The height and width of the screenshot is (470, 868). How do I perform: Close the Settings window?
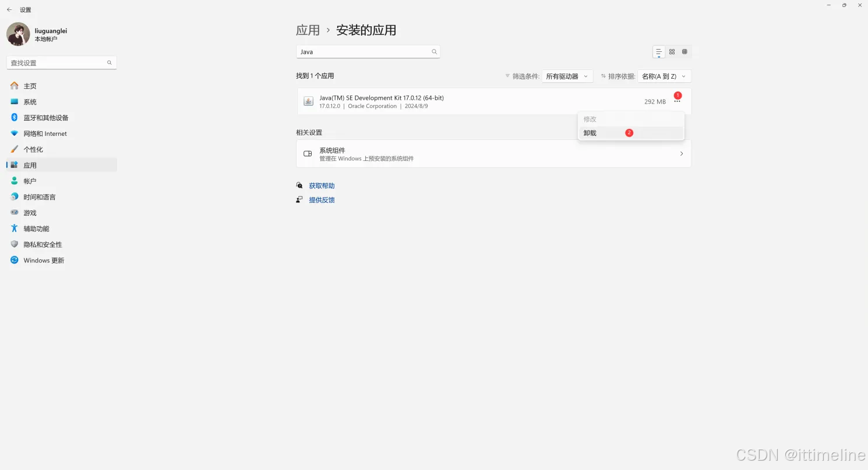tap(860, 5)
